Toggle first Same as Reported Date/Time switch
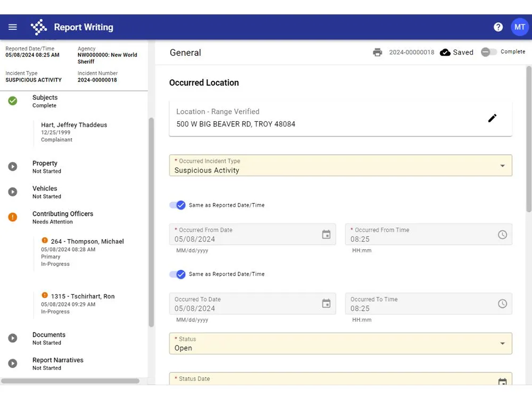This screenshot has width=532, height=399. 178,205
